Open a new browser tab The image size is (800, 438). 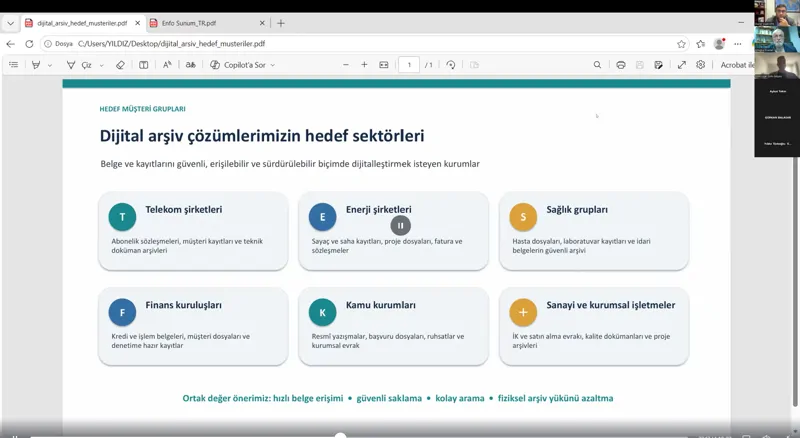[x=281, y=23]
